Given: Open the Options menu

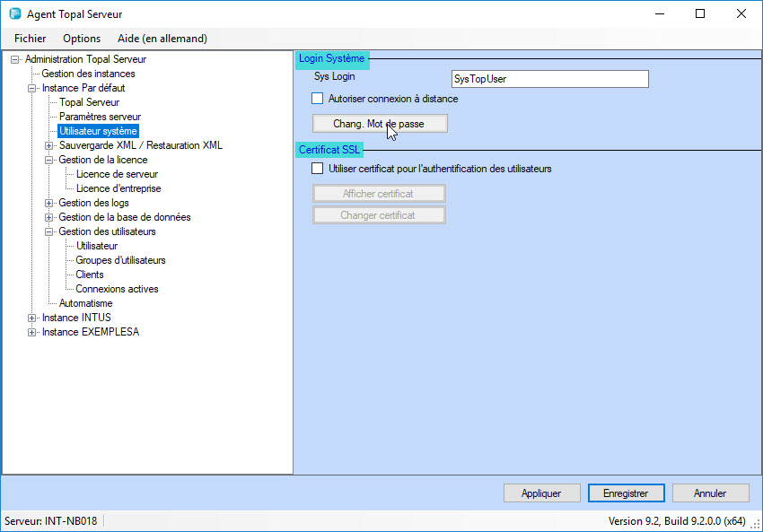Looking at the screenshot, I should 82,39.
